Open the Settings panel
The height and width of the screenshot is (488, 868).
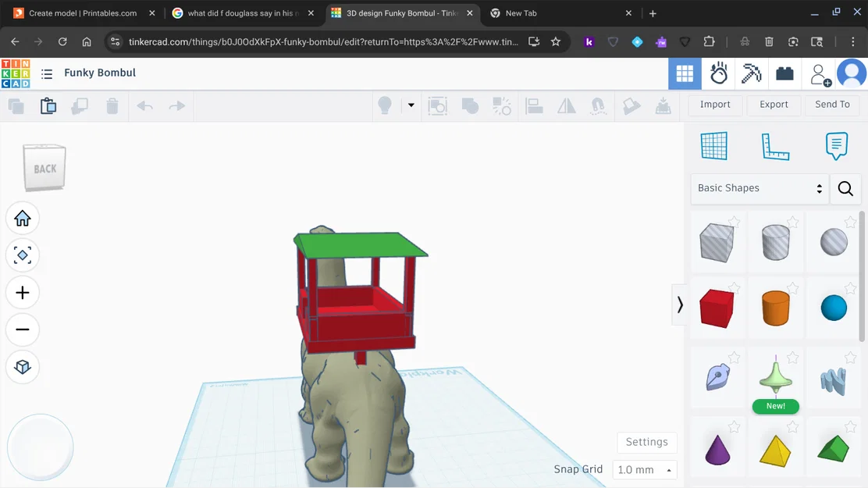(646, 442)
